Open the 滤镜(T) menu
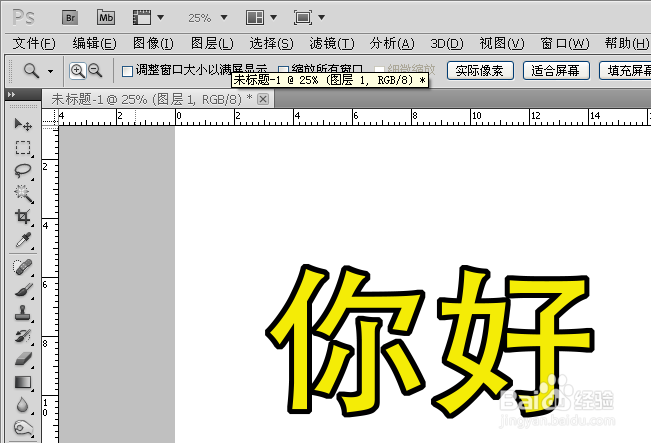This screenshot has width=651, height=443. click(332, 44)
